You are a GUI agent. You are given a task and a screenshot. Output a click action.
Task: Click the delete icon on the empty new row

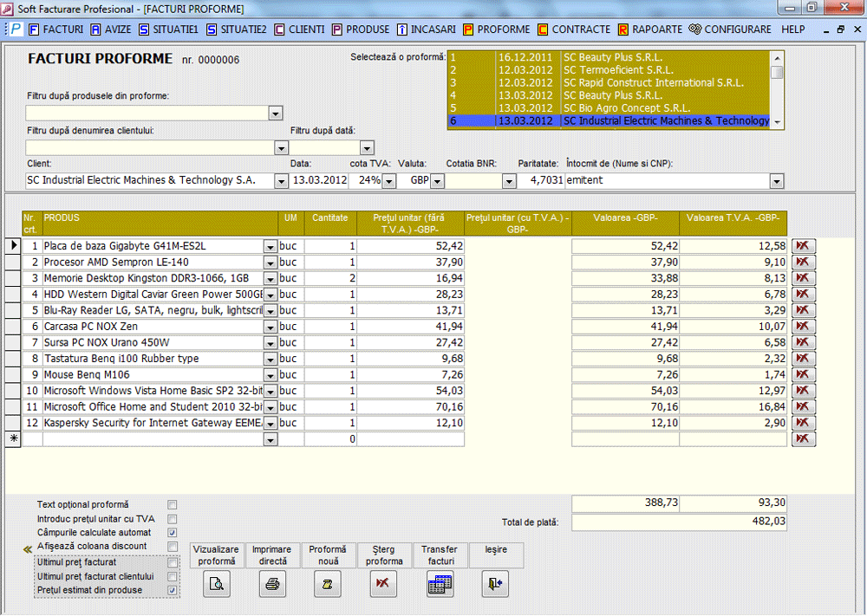click(x=804, y=439)
